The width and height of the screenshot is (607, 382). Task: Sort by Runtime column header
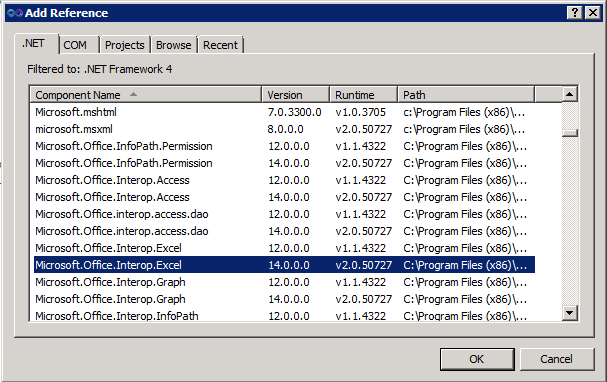[364, 95]
